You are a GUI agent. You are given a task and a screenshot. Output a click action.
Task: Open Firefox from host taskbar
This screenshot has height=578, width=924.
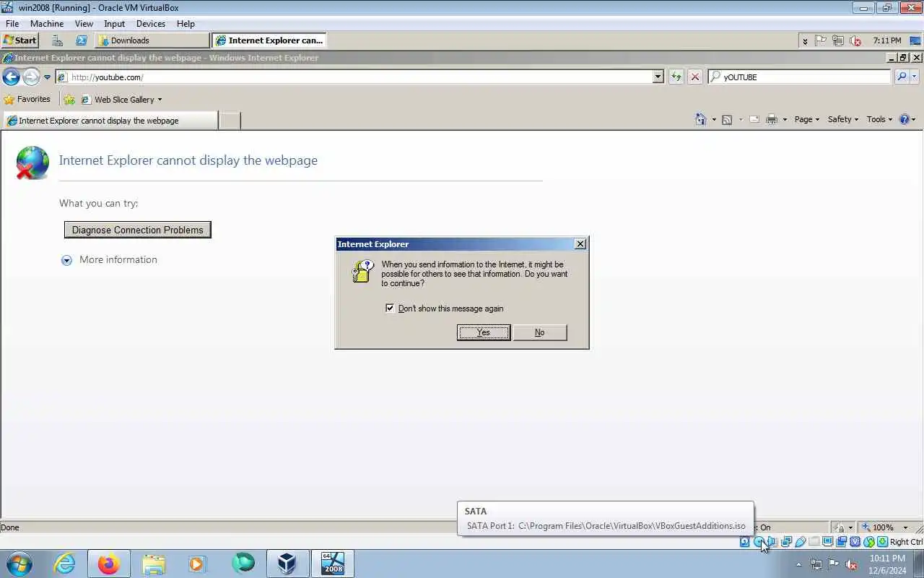109,564
